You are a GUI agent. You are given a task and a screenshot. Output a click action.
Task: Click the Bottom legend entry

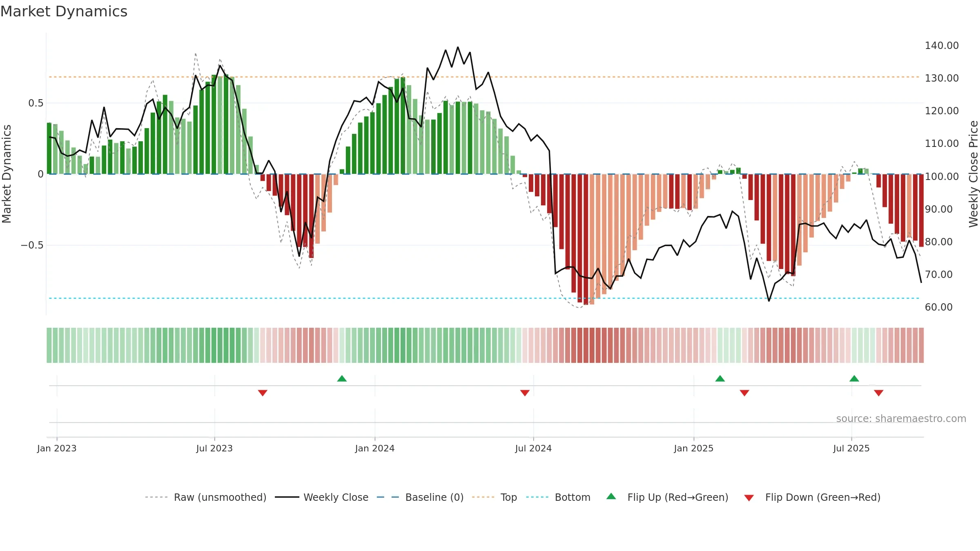(x=559, y=497)
